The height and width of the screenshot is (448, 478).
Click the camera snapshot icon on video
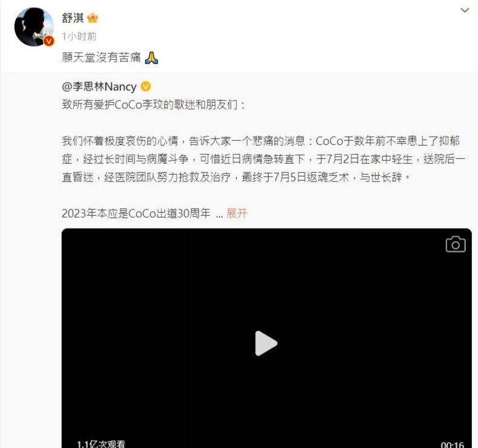[456, 244]
